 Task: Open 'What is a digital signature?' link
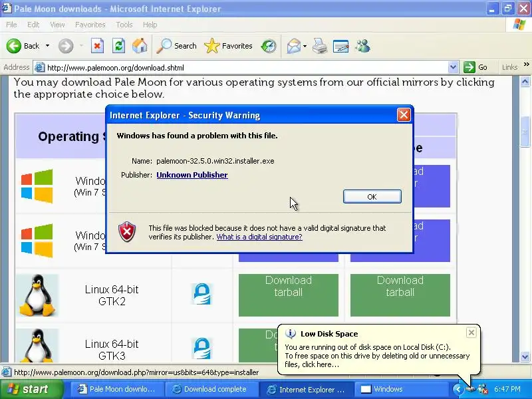pyautogui.click(x=259, y=237)
